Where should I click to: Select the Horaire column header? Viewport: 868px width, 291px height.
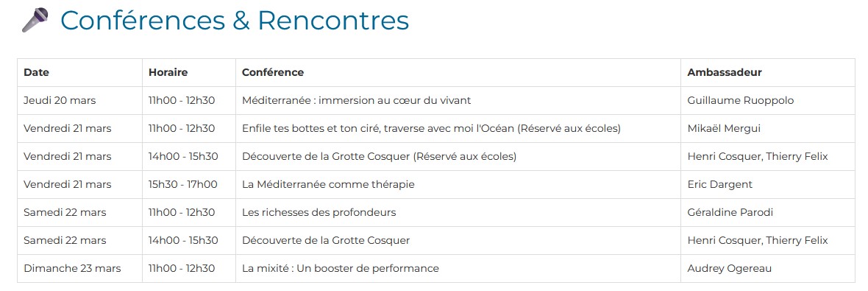168,72
